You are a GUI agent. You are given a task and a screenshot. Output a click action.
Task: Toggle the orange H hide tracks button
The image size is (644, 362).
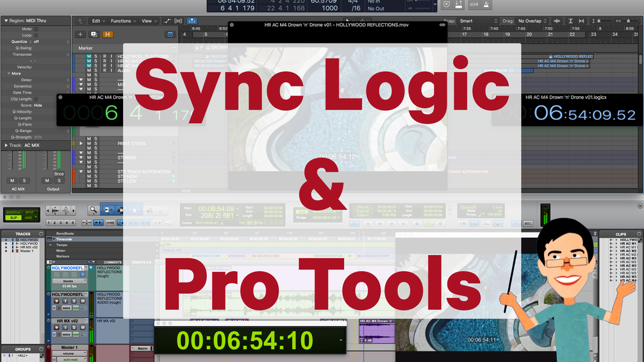(x=107, y=35)
